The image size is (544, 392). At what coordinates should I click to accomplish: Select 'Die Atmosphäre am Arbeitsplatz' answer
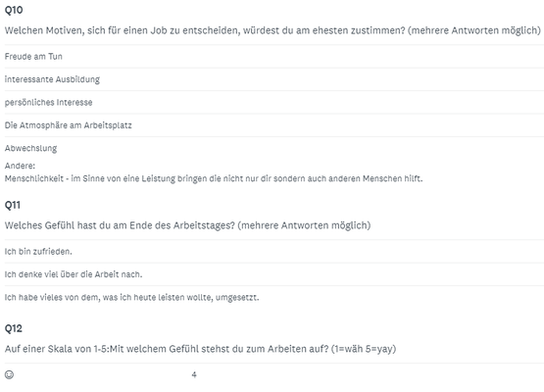coord(69,125)
